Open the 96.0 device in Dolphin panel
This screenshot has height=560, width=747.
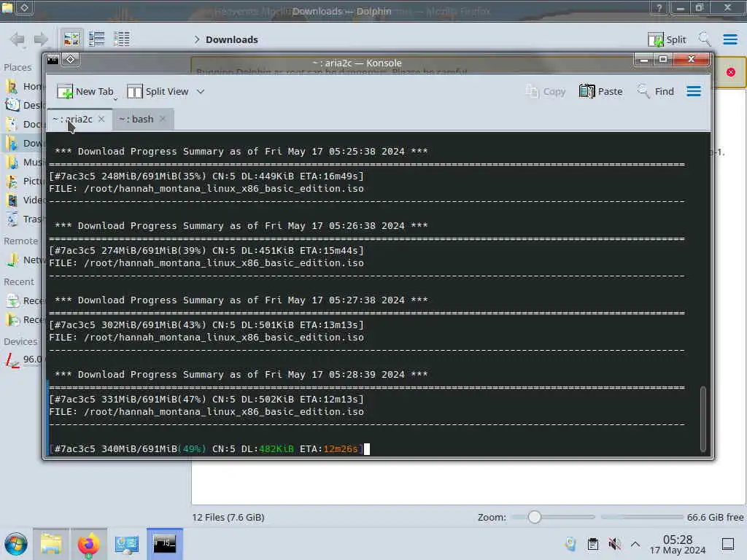coord(24,359)
